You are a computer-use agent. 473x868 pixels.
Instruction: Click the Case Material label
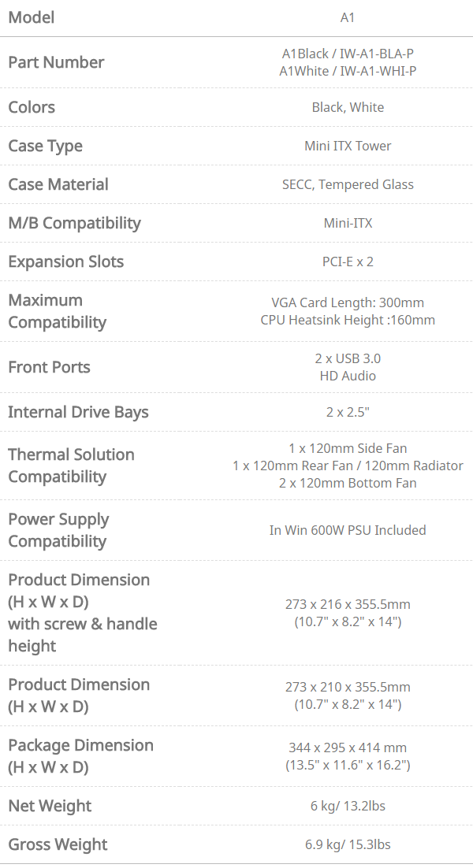(x=58, y=184)
